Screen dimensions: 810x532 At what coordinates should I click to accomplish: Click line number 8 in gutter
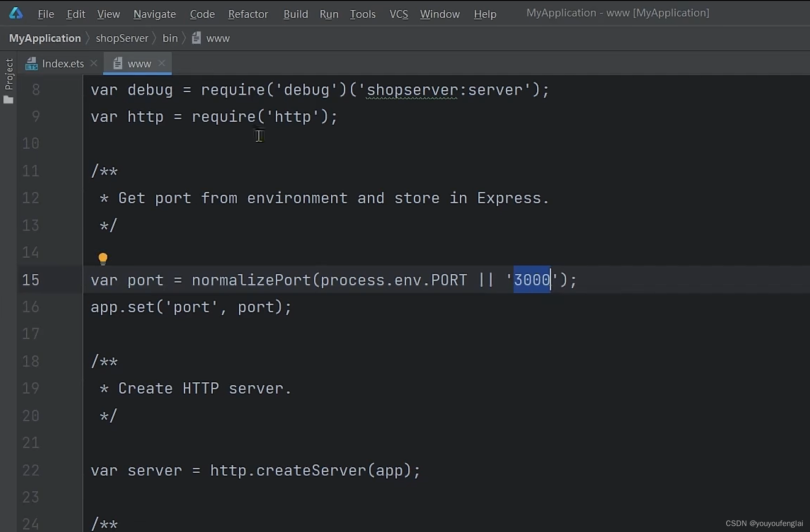[x=36, y=90]
